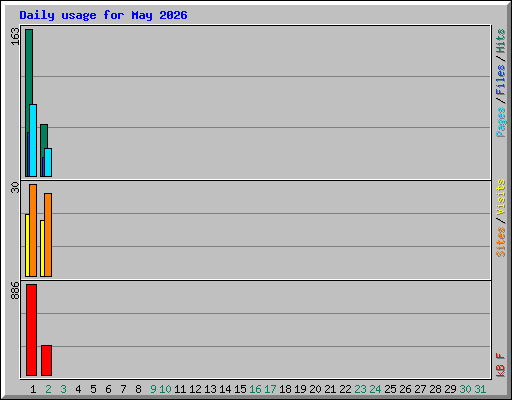Click the green day 2 label on the x-axis
Viewport: 512px width, 400px height.
(x=48, y=389)
